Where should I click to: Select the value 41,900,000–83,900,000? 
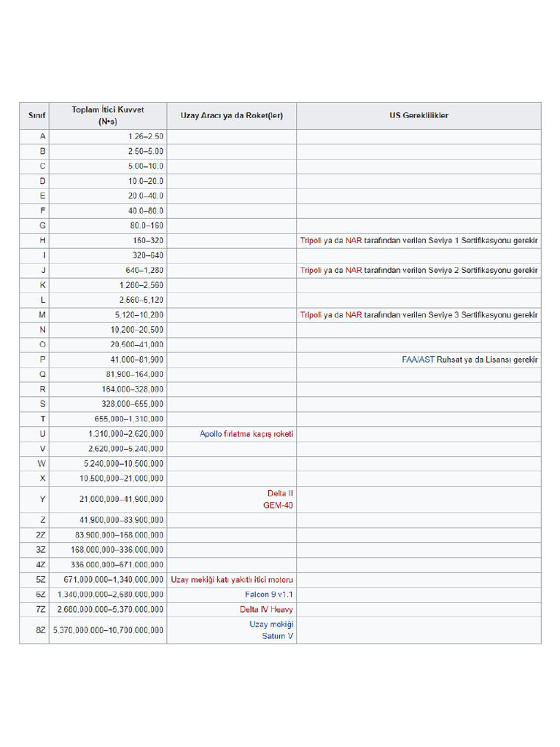[x=122, y=520]
